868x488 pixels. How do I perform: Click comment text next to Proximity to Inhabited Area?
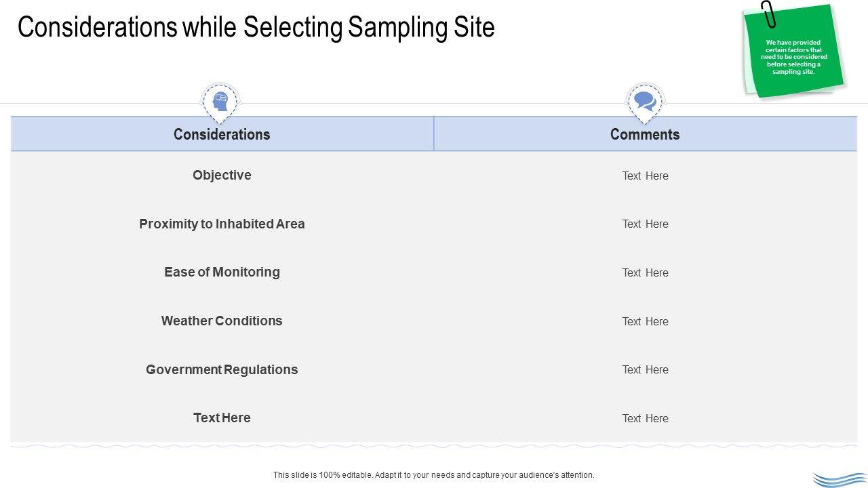tap(645, 224)
